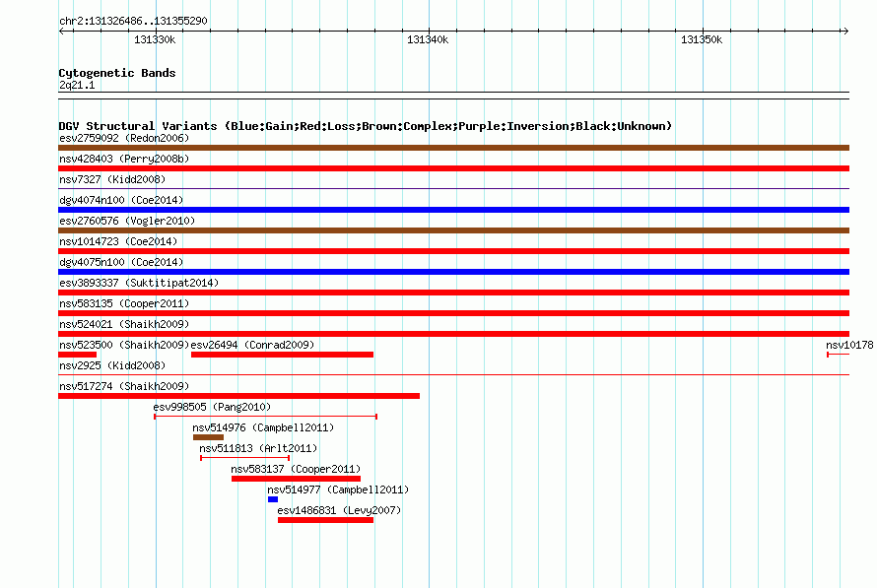This screenshot has height=588, width=877.
Task: Select the Cytogenetic Bands track title
Action: 117,73
